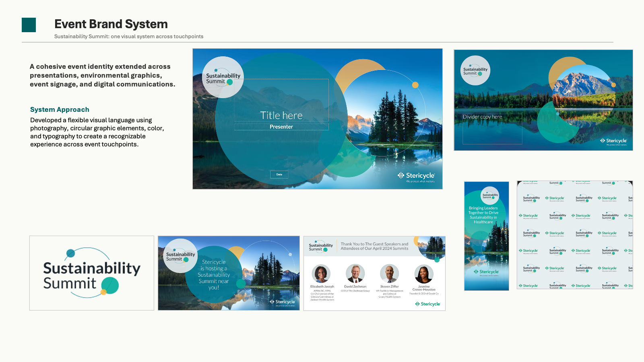Open the large title slide mockup
Viewport: 644px width, 362px height.
318,119
